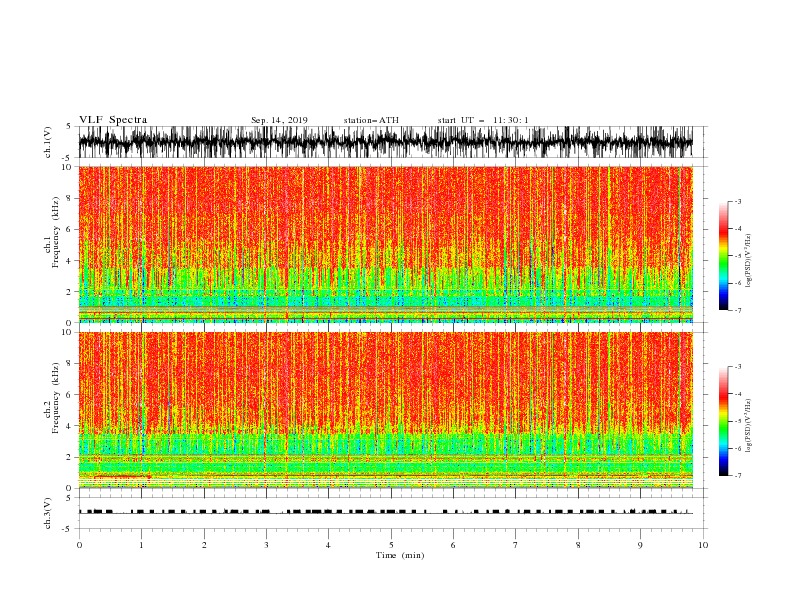Click the ch.1 PSD color scale bar
The height and width of the screenshot is (612, 792).
(x=723, y=256)
